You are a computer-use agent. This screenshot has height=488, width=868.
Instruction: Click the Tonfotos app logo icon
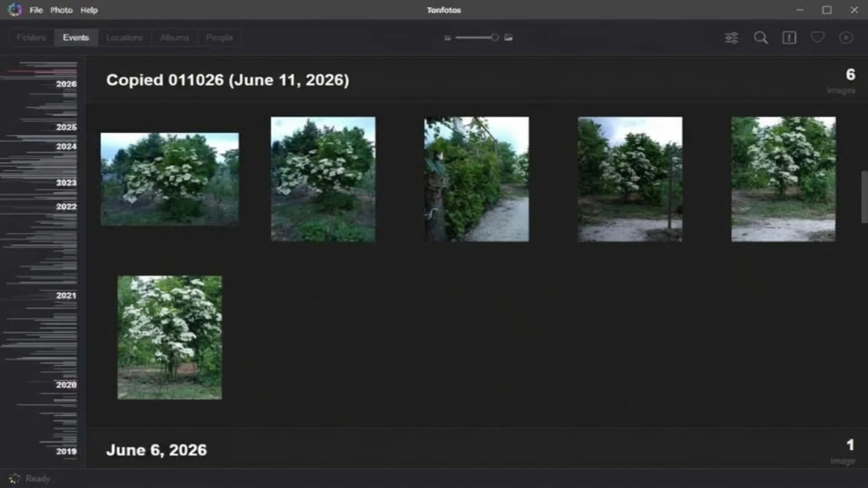coord(14,9)
